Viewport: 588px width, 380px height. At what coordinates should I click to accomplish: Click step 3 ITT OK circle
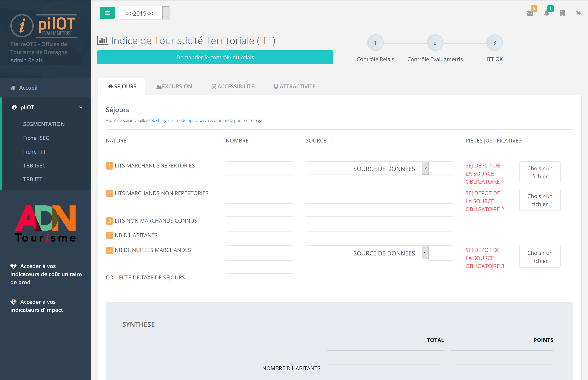pos(494,43)
